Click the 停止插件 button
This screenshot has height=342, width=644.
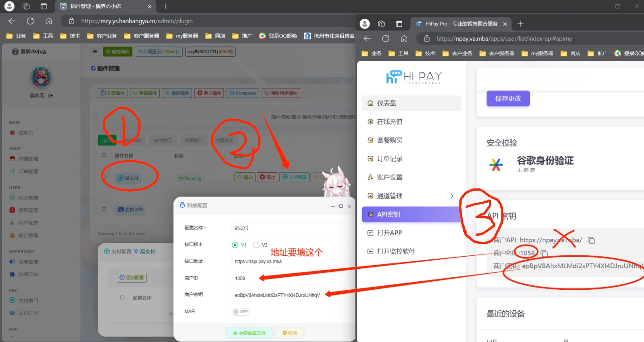click(x=209, y=93)
